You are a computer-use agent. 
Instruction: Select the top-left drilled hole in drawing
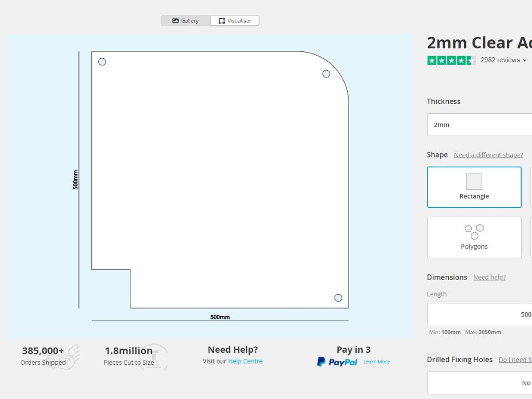[x=102, y=62]
